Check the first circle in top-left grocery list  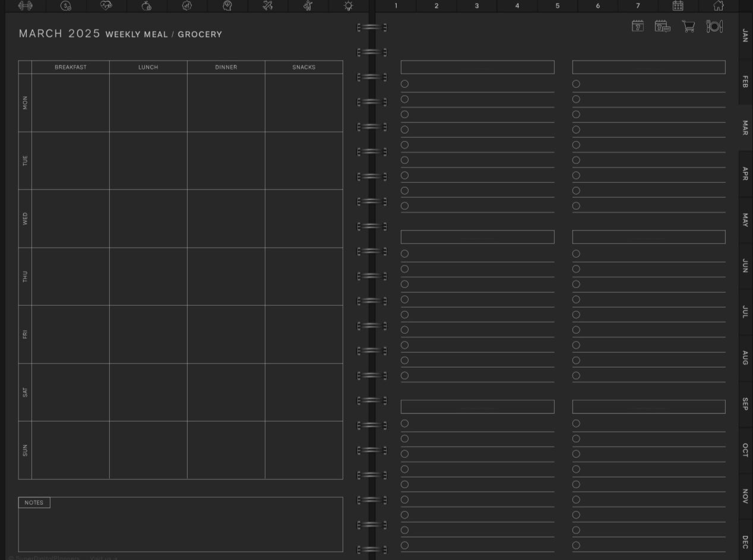404,84
